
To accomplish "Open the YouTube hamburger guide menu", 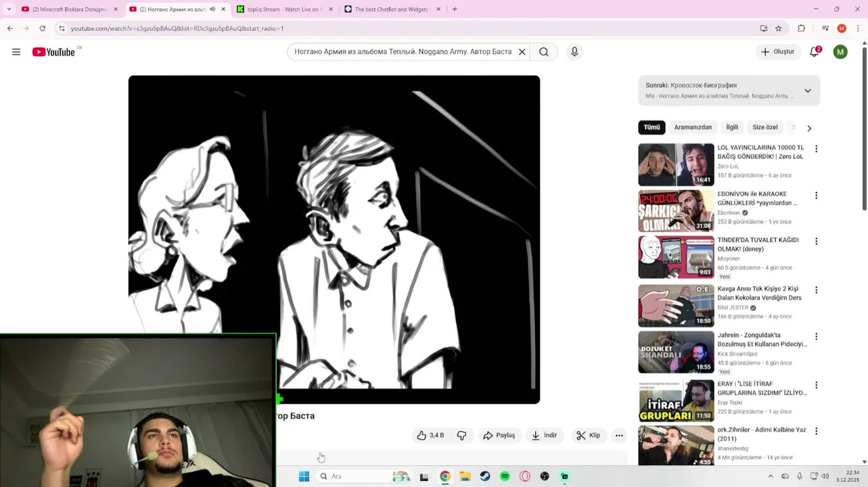I will click(16, 52).
